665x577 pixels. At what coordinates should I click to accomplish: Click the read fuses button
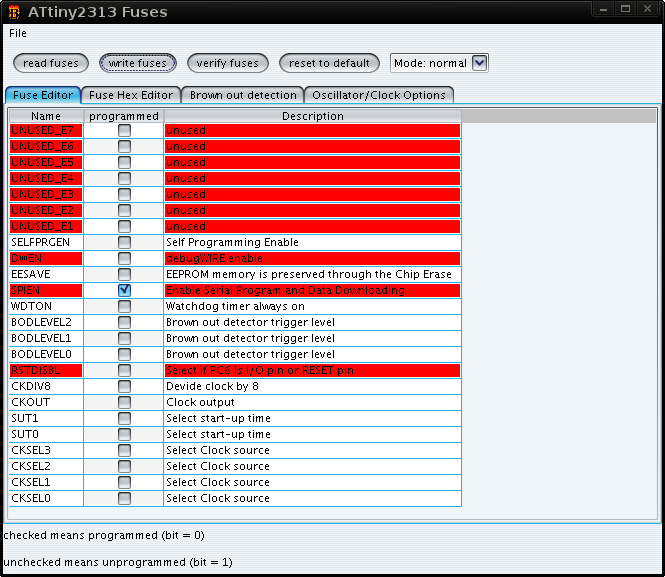[51, 63]
